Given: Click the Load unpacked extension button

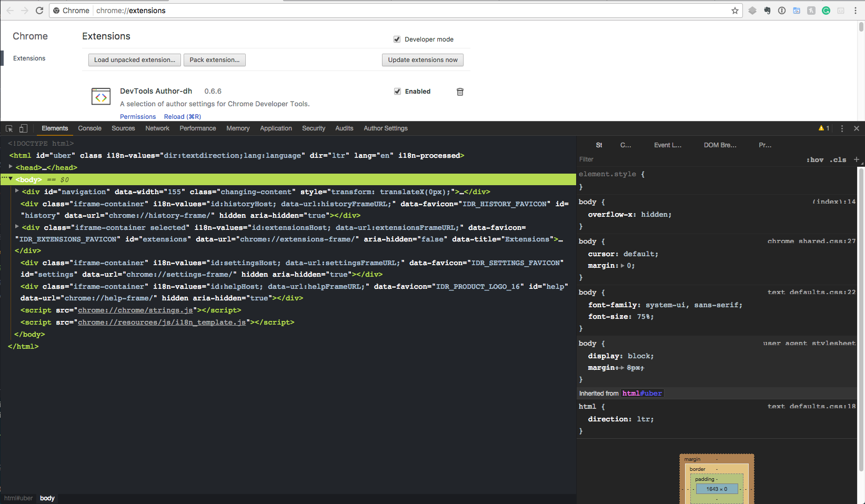Looking at the screenshot, I should coord(134,60).
